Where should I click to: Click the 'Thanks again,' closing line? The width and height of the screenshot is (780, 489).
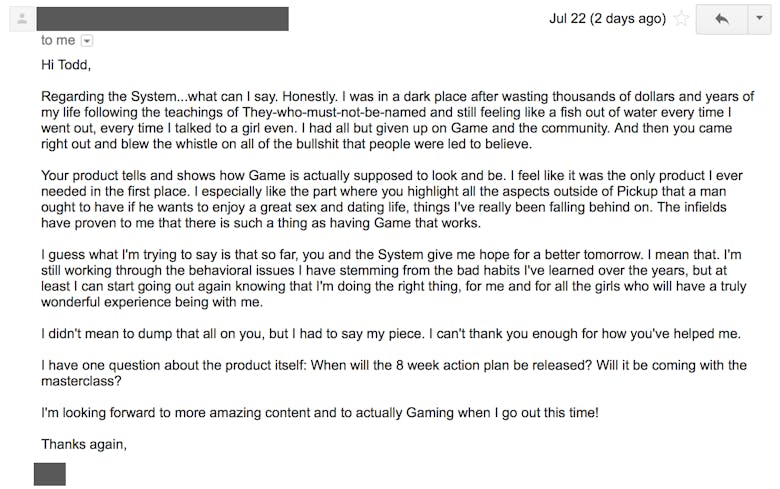coord(84,444)
